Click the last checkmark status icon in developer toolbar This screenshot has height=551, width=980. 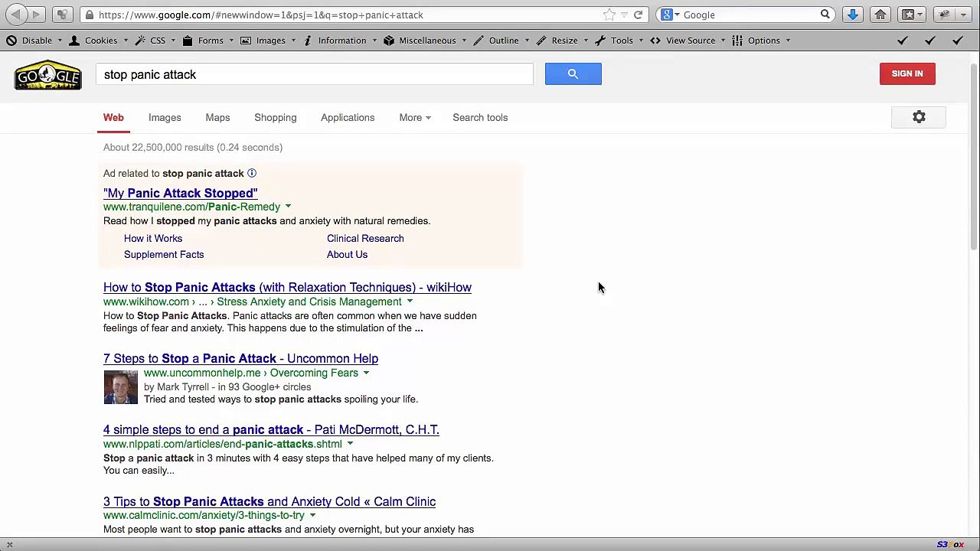tap(958, 41)
